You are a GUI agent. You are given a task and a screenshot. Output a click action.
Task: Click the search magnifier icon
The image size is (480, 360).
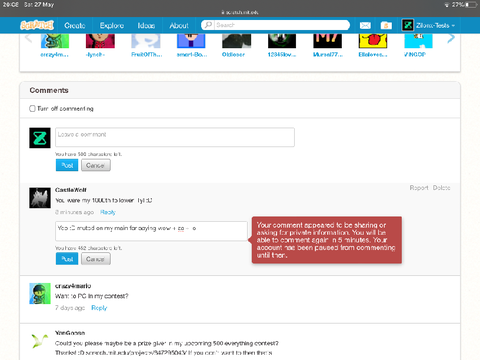[208, 25]
